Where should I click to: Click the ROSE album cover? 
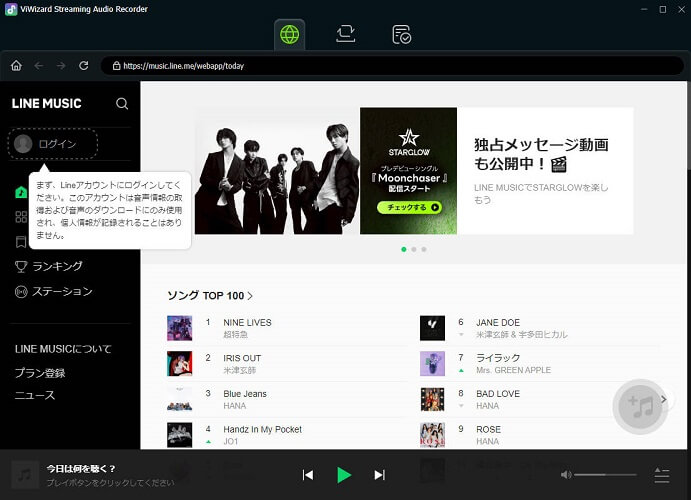(x=432, y=435)
